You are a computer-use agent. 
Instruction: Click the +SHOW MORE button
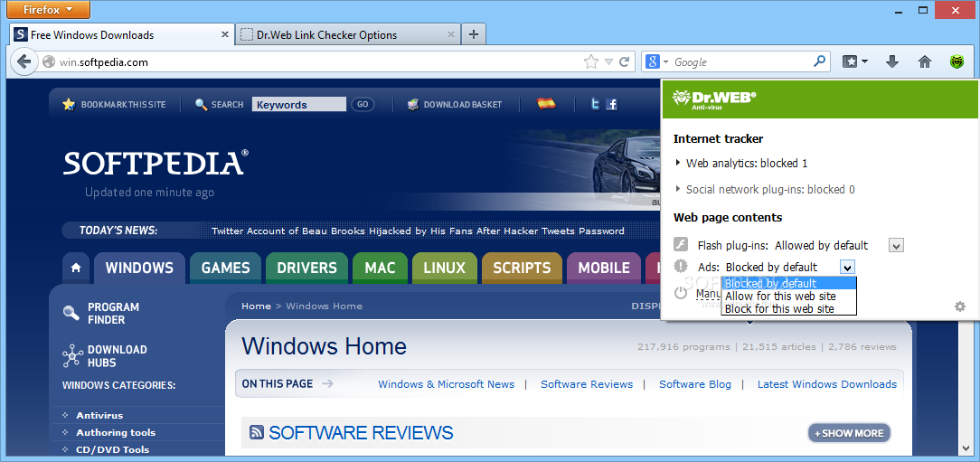pyautogui.click(x=849, y=433)
